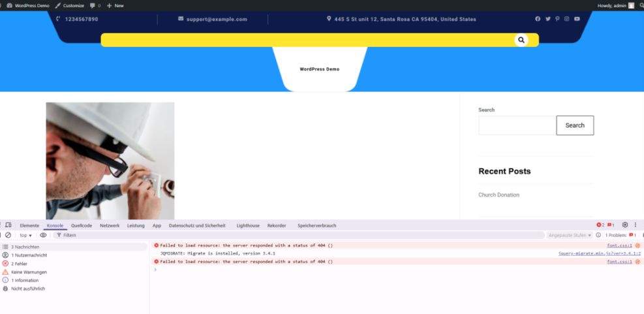Clear the console with the clear icon
644x314 pixels.
click(x=8, y=235)
